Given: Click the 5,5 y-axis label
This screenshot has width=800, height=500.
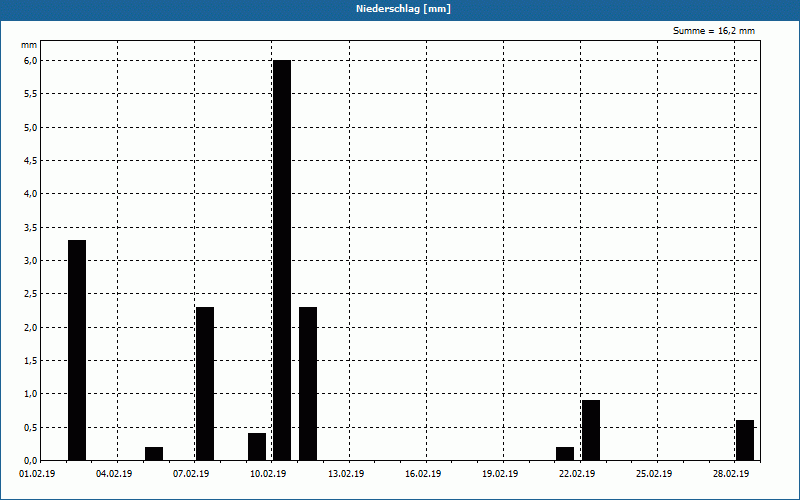Looking at the screenshot, I should click(31, 94).
